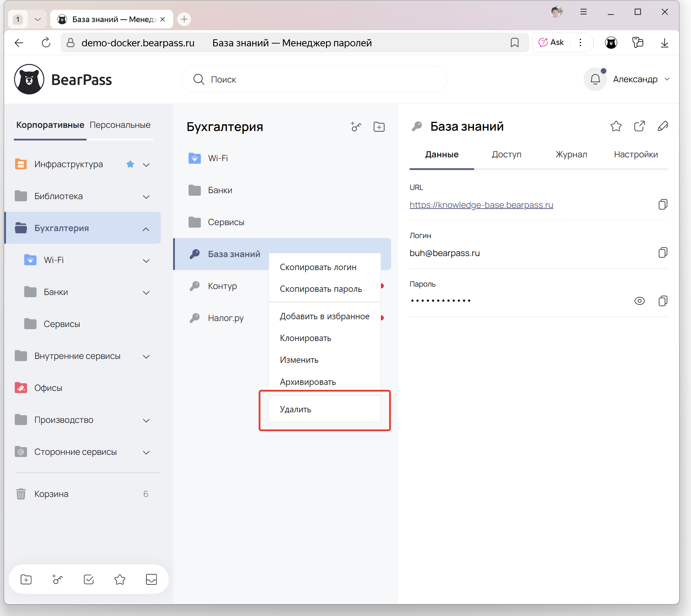Click the Ask button in the browser toolbar
The image size is (691, 616).
click(551, 42)
